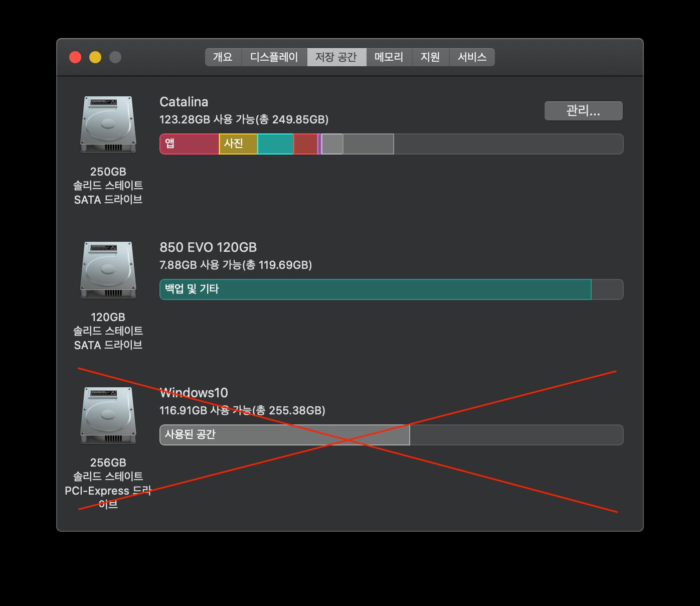Minimize the window with the yellow button
Image resolution: width=700 pixels, height=606 pixels.
click(95, 57)
